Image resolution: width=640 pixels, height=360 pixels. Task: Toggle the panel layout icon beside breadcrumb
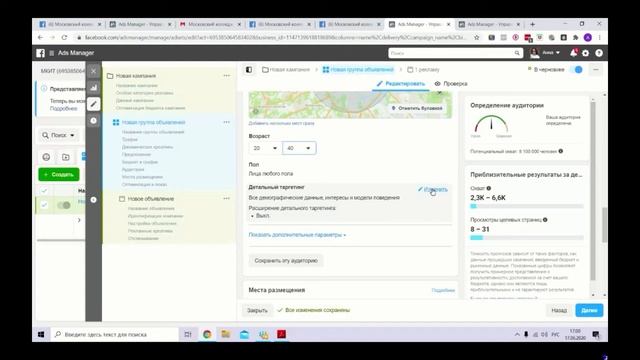coord(249,70)
